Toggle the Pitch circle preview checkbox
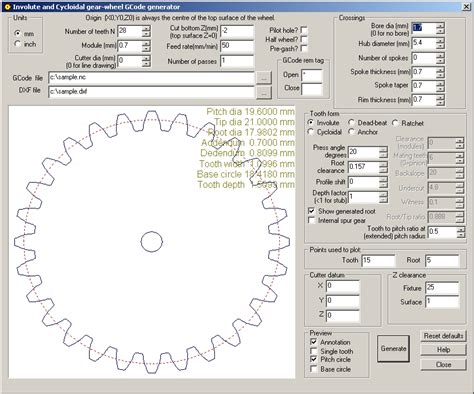Image resolution: width=474 pixels, height=394 pixels. tap(313, 359)
